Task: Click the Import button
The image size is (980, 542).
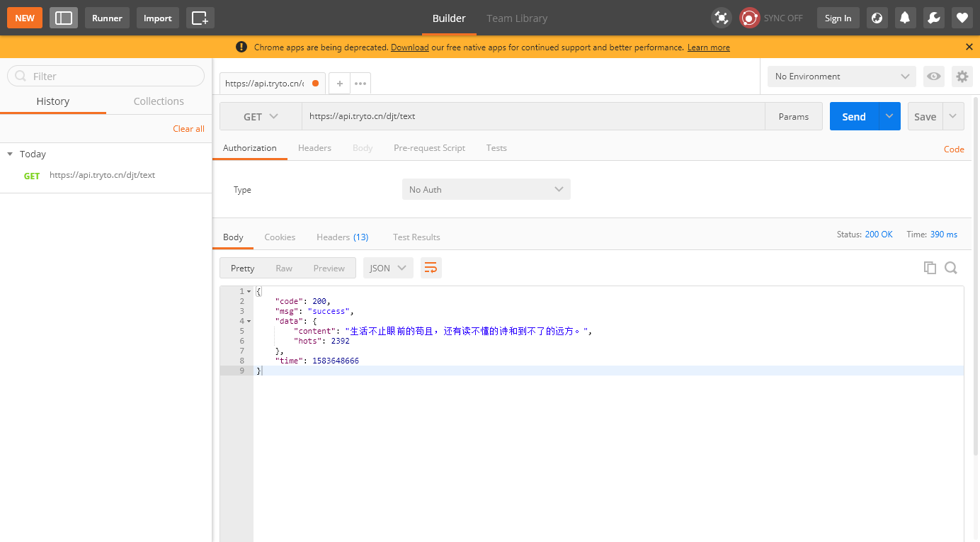Action: pos(158,18)
